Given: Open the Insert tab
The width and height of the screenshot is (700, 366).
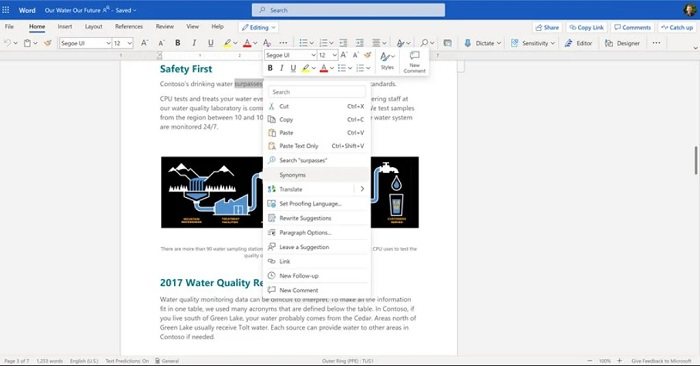Looking at the screenshot, I should [65, 26].
